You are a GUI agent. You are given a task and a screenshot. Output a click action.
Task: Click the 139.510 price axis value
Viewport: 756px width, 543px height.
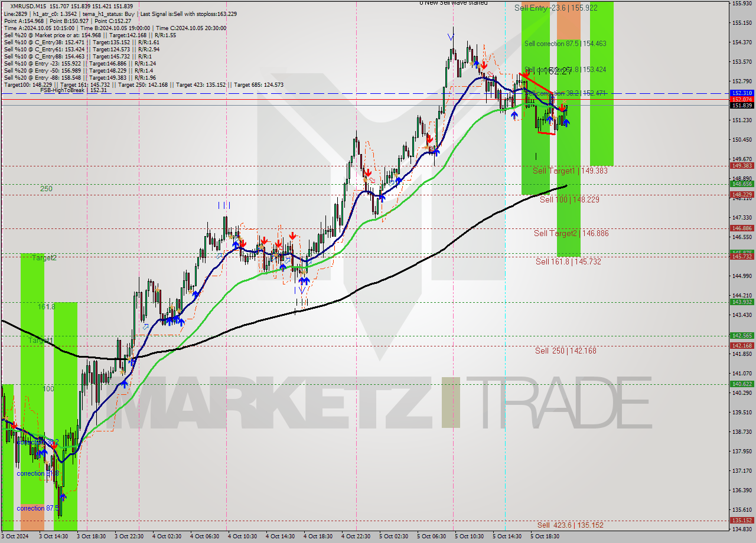click(742, 413)
